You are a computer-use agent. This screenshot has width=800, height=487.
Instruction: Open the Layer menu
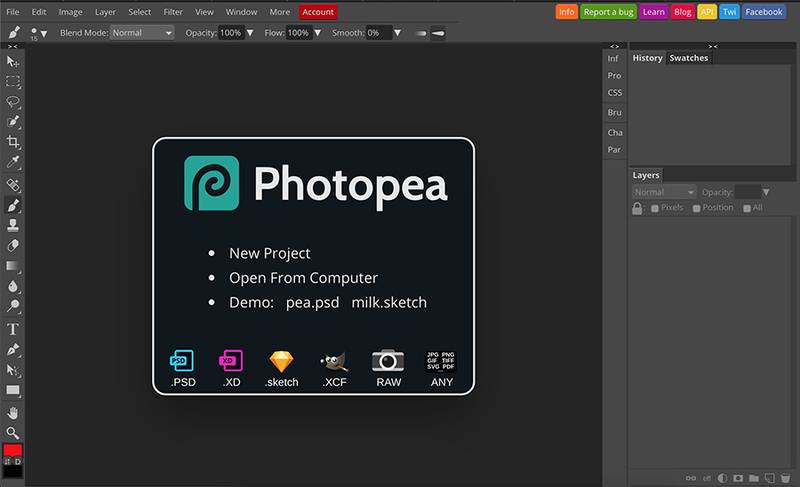coord(105,12)
